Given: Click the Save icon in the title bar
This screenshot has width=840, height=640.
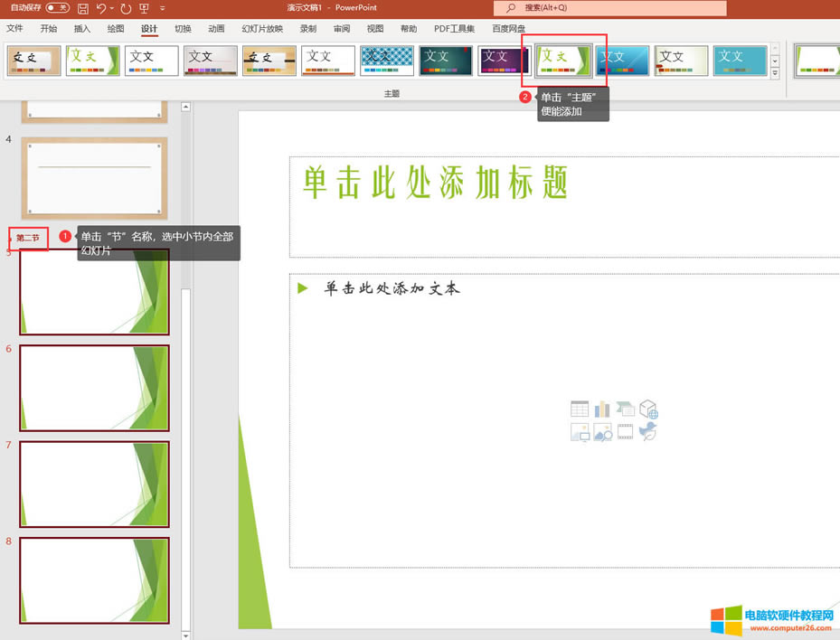Looking at the screenshot, I should (x=83, y=8).
